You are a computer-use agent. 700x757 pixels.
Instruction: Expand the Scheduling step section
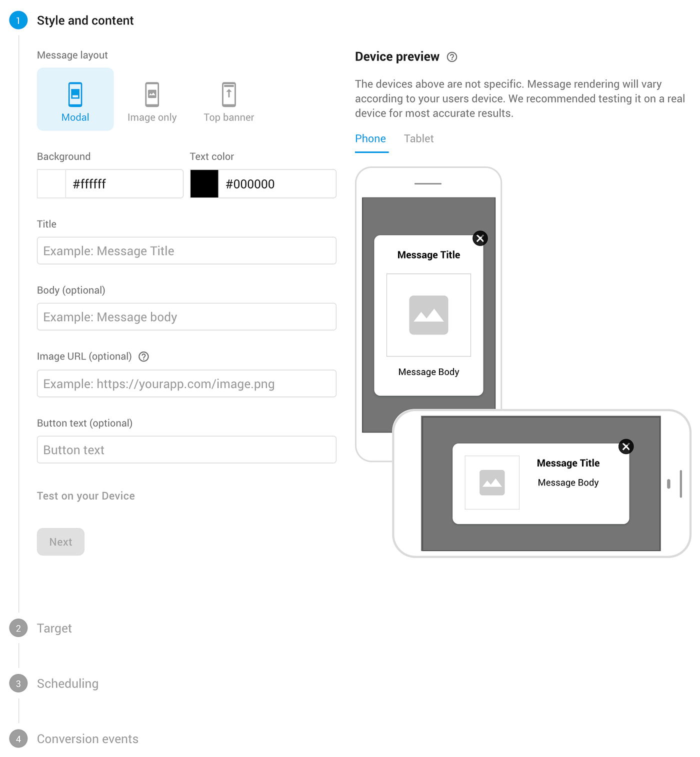(x=67, y=683)
